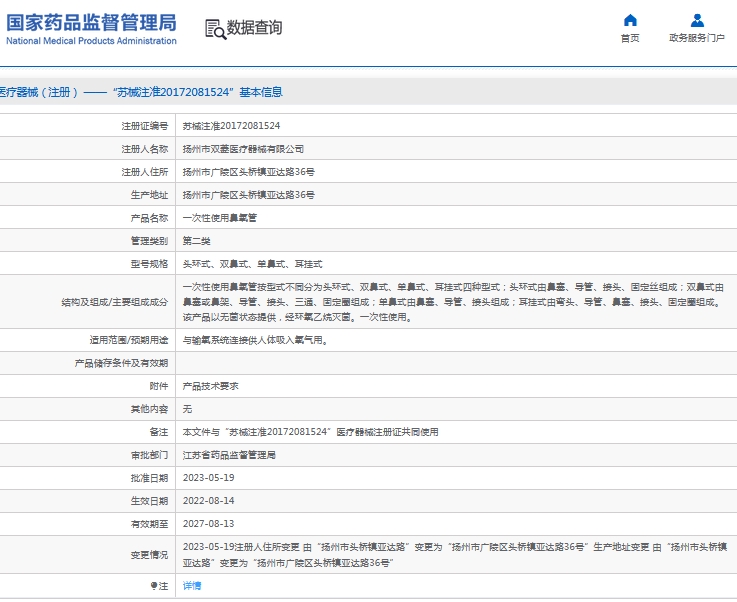The height and width of the screenshot is (602, 737).
Task: Click the bullet icon beside 注
Action: pos(154,586)
